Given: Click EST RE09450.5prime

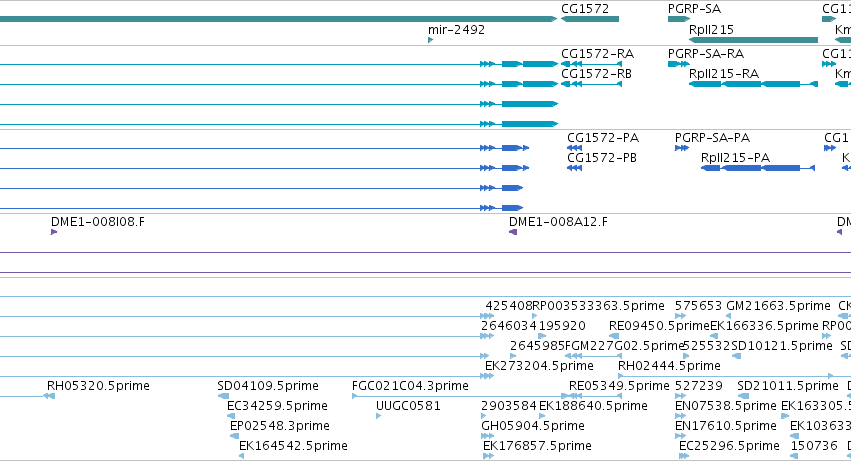Looking at the screenshot, I should [659, 326].
